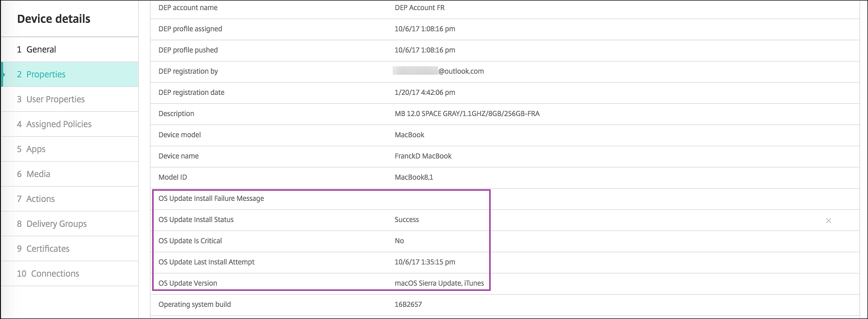Open Assigned Policies section
Viewport: 868px width, 319px height.
[x=59, y=124]
